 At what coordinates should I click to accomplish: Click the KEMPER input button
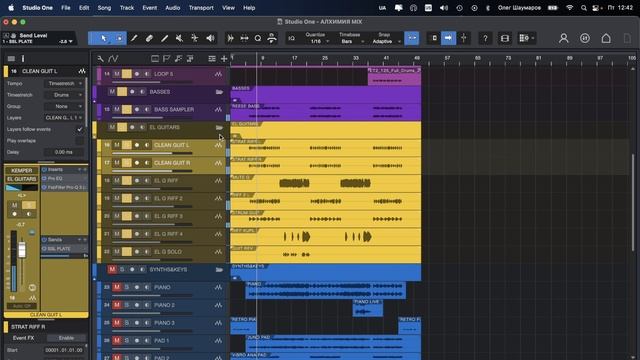pyautogui.click(x=22, y=171)
